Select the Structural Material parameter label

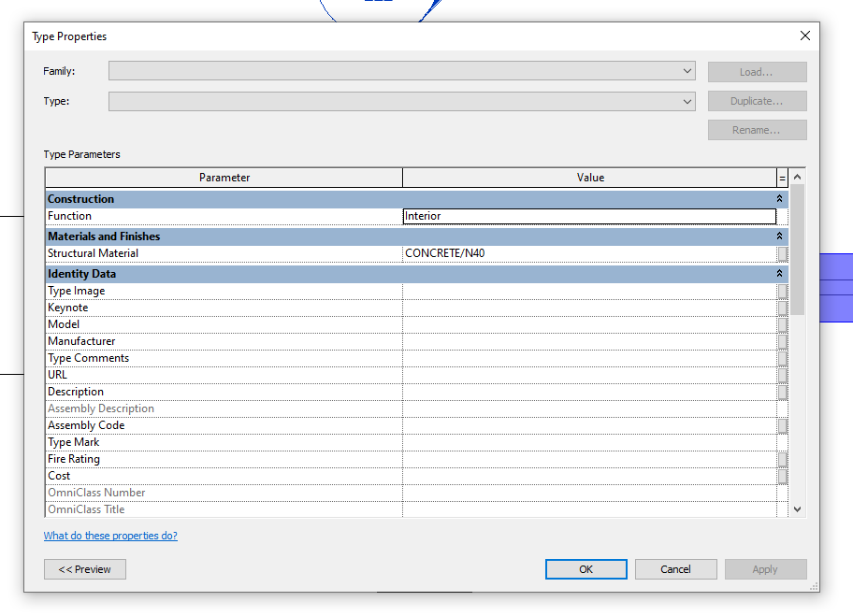click(x=93, y=253)
